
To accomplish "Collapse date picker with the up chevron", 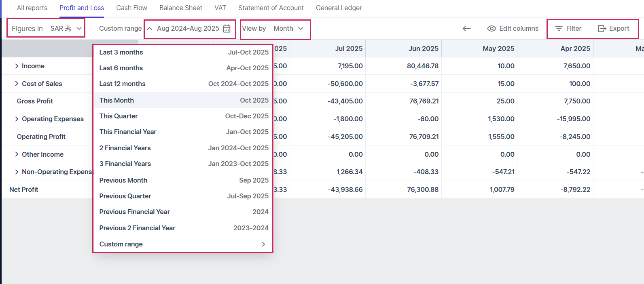I will [x=150, y=29].
